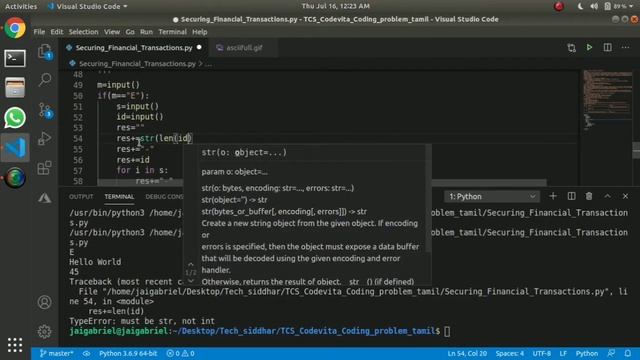Click code line 54 res+=str(len(id)
The image size is (640, 360).
click(x=154, y=138)
